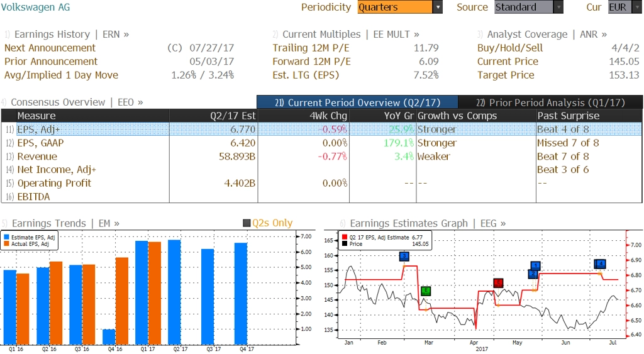Click the orange Actual EPS, Adj legend swatch
The height and width of the screenshot is (354, 644).
(x=6, y=244)
